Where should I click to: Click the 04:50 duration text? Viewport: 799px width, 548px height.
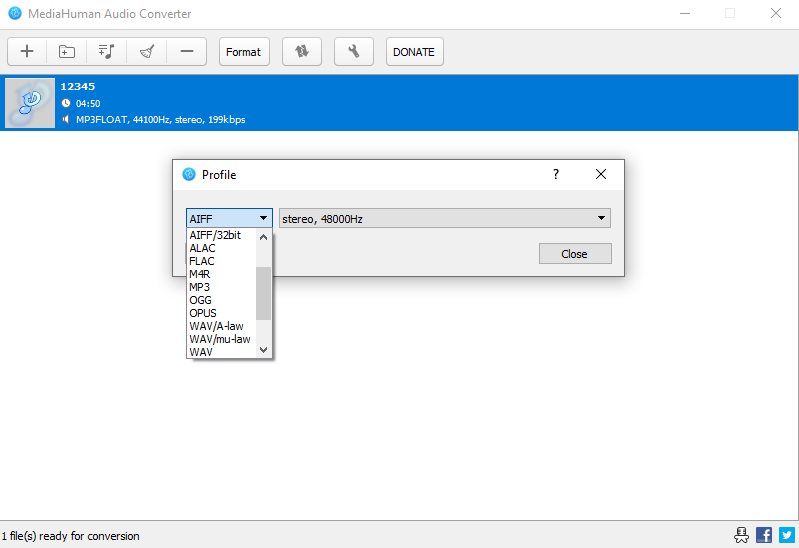click(x=88, y=103)
